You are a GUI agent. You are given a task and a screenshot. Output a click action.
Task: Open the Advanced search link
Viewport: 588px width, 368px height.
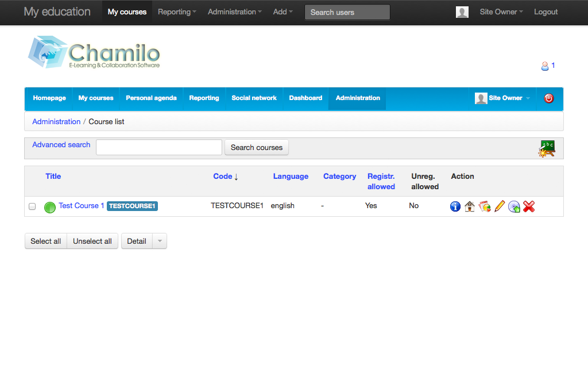pyautogui.click(x=61, y=145)
